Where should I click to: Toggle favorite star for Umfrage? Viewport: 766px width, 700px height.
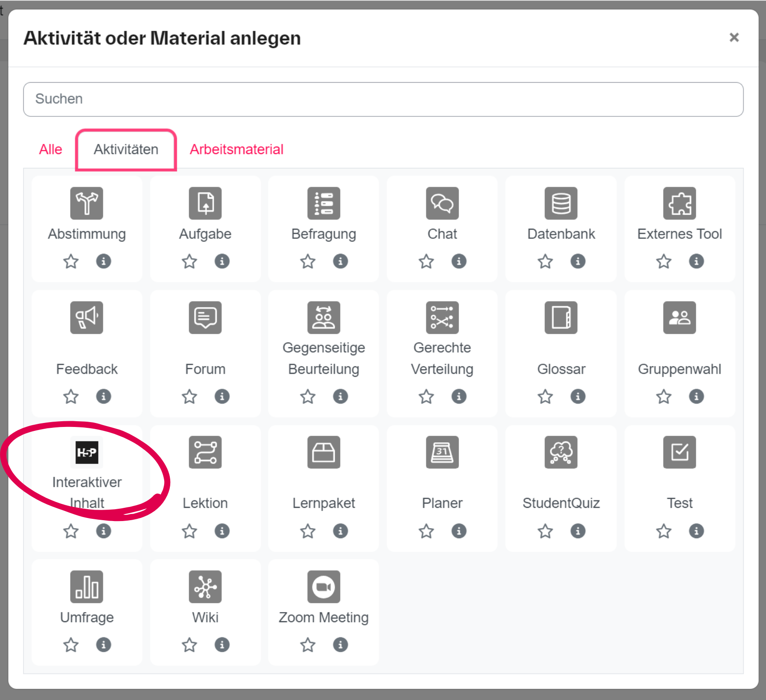pyautogui.click(x=71, y=645)
